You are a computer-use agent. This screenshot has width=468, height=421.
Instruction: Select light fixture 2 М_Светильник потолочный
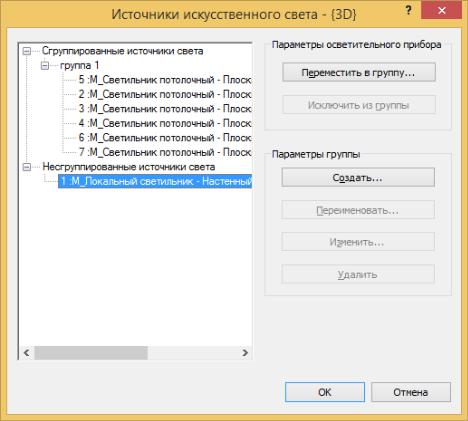[x=165, y=94]
